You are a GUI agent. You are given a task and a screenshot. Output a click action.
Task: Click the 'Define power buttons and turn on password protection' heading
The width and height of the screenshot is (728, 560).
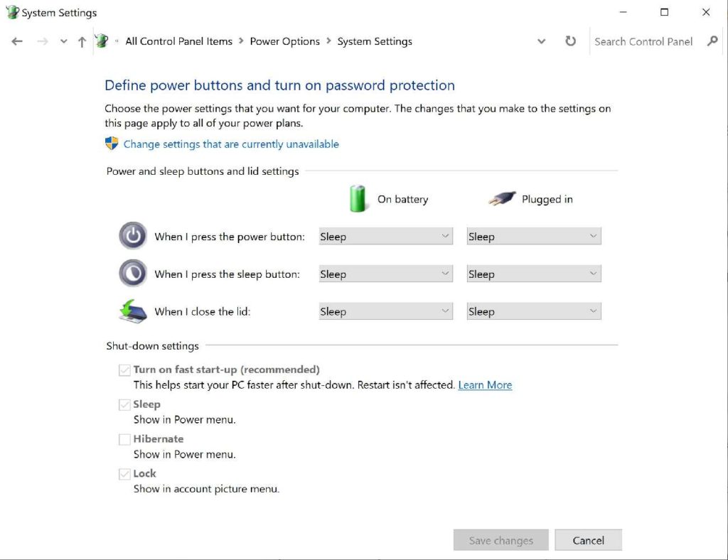279,85
